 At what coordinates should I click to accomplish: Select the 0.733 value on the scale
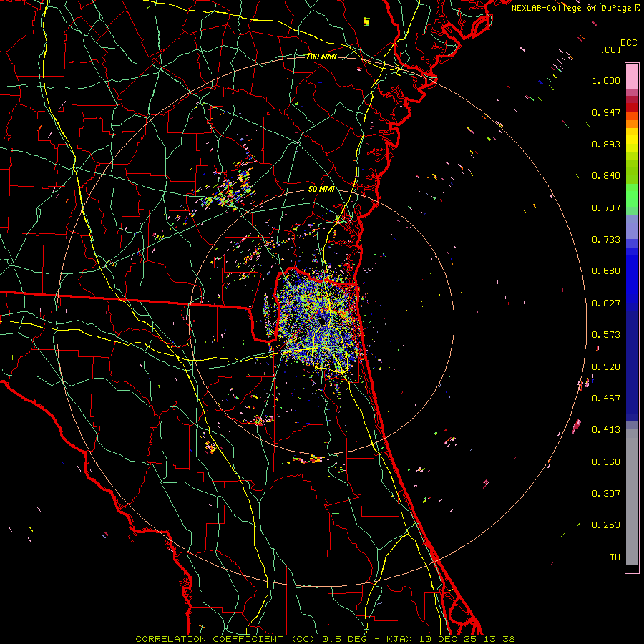[606, 240]
